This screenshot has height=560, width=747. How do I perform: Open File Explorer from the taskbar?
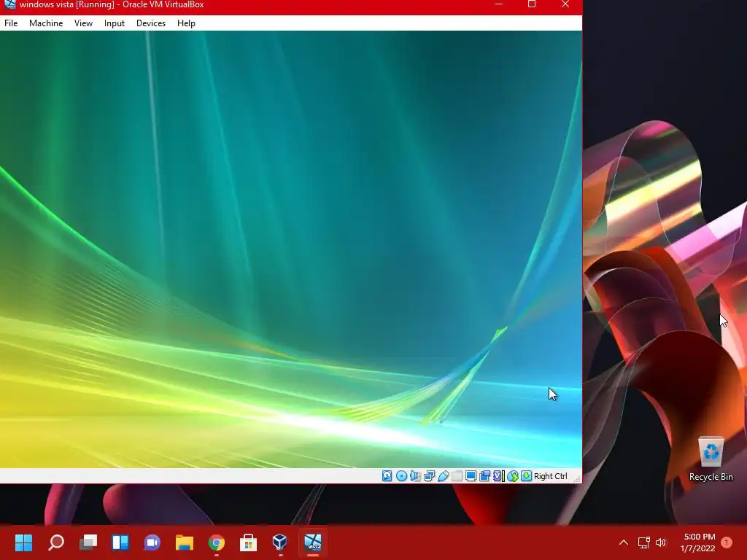point(185,542)
